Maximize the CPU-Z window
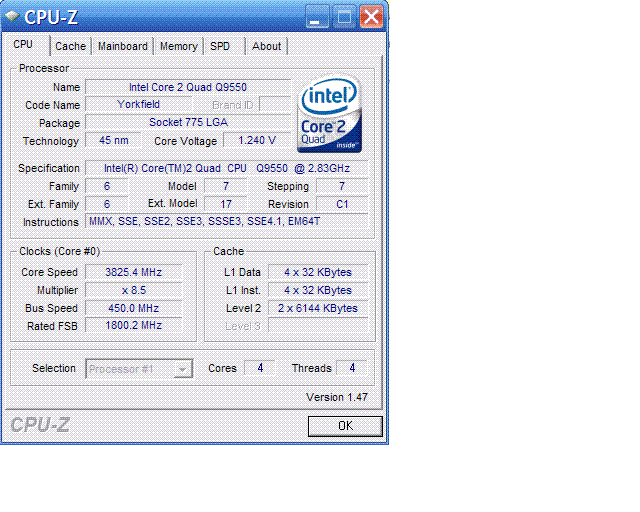640x512 pixels. [x=344, y=17]
